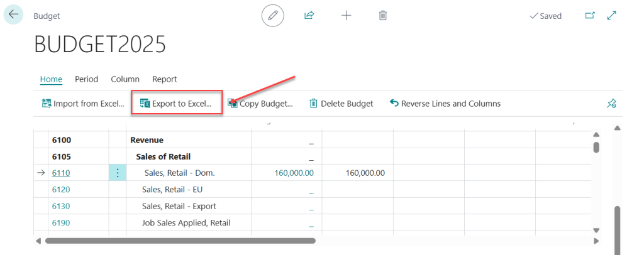This screenshot has width=644, height=255.
Task: Open page in new window icon
Action: (590, 16)
